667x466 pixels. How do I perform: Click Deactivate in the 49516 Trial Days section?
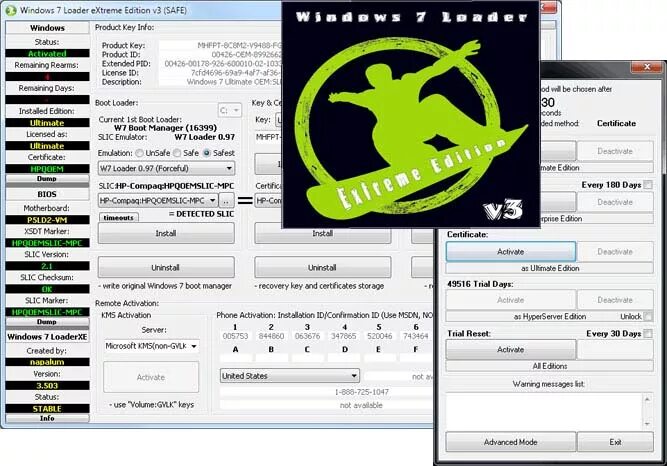coord(615,300)
